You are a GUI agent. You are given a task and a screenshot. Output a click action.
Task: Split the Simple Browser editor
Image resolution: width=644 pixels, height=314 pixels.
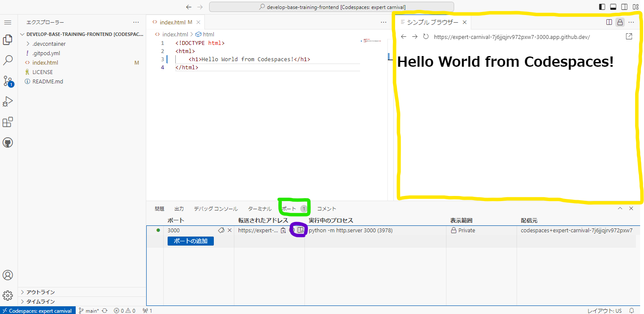tap(609, 22)
